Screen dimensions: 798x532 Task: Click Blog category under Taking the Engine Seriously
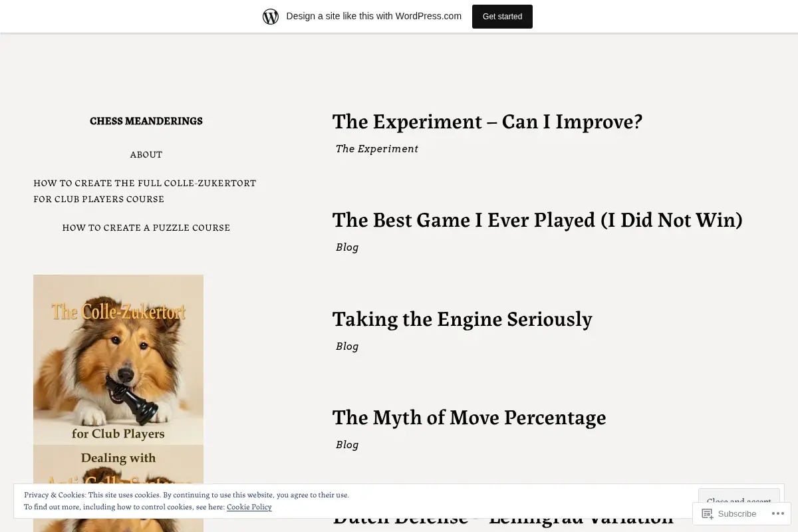tap(347, 346)
